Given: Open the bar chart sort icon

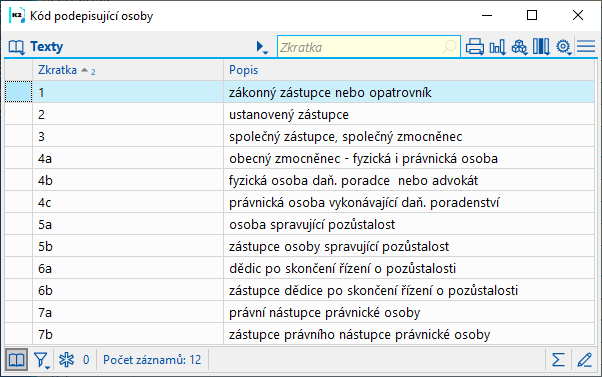Looking at the screenshot, I should 497,47.
